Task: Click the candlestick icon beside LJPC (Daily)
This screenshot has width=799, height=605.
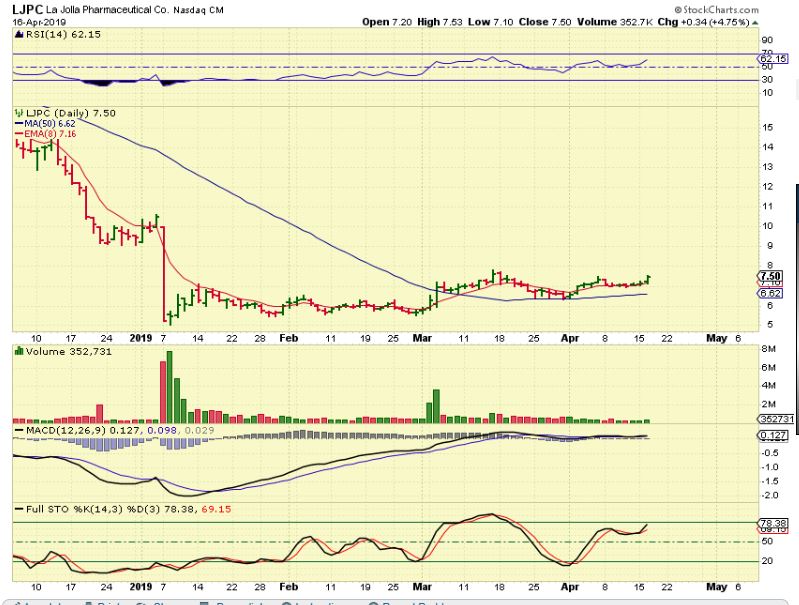Action: pyautogui.click(x=19, y=113)
